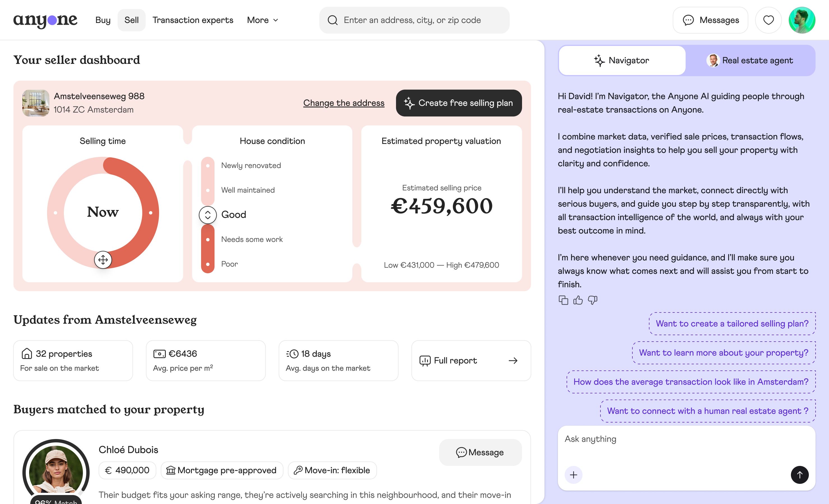Image resolution: width=829 pixels, height=504 pixels.
Task: Message Chloé Dubois
Action: [480, 452]
